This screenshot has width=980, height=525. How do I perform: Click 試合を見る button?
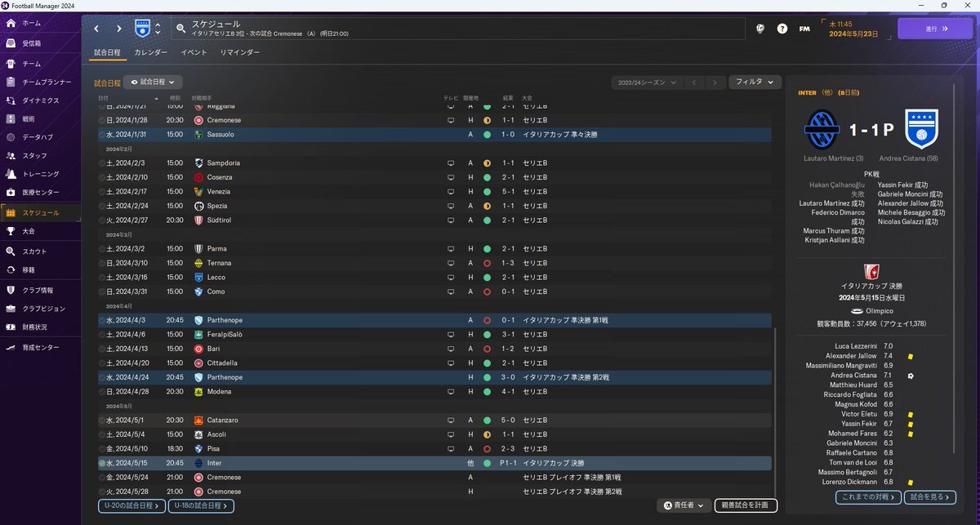931,496
